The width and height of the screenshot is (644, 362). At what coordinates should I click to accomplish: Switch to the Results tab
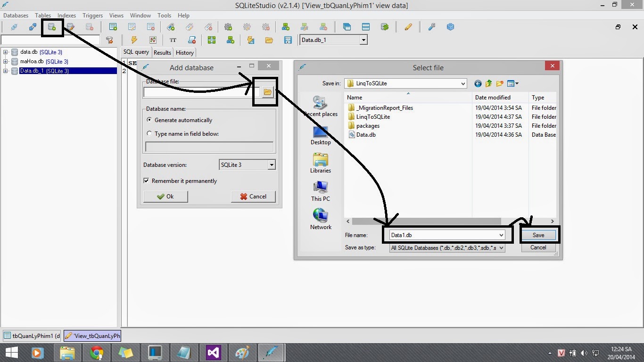click(162, 53)
